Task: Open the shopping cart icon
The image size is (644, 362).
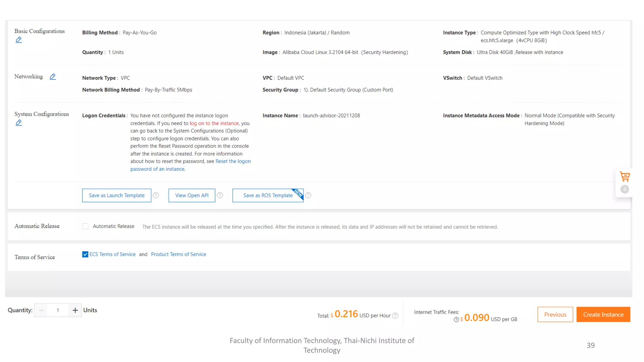Action: pyautogui.click(x=625, y=177)
